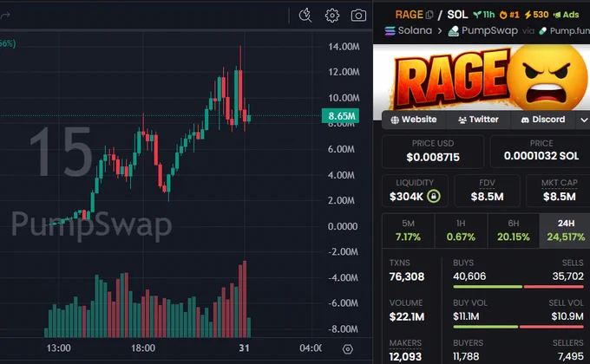Click the 13:00 time axis label
Viewport: 590px width, 364px height.
coord(58,348)
